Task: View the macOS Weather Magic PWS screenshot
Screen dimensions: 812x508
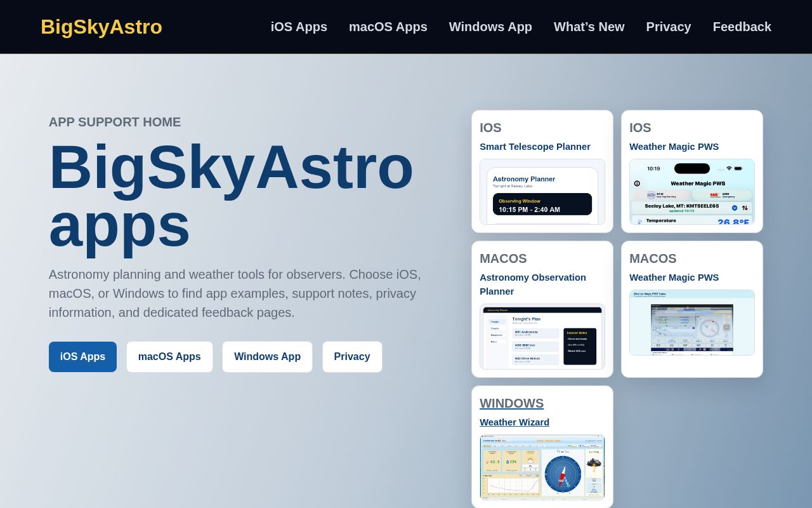Action: pyautogui.click(x=692, y=323)
